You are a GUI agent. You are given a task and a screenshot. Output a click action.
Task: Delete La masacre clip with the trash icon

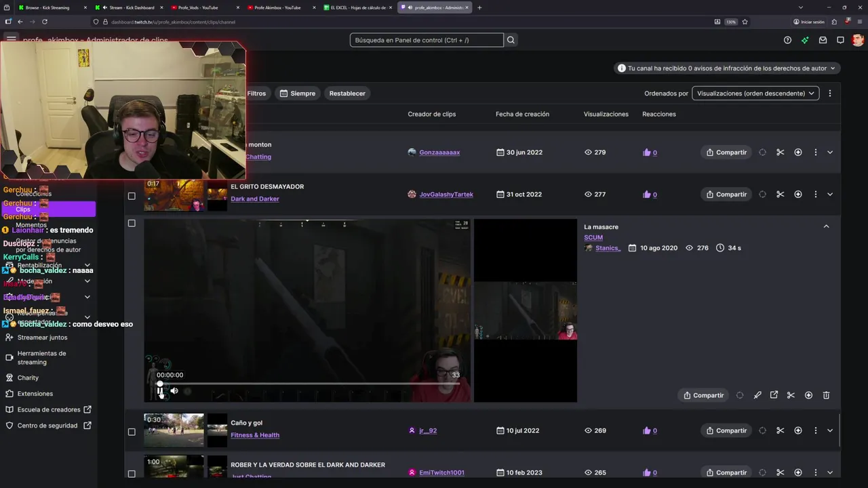pos(826,395)
